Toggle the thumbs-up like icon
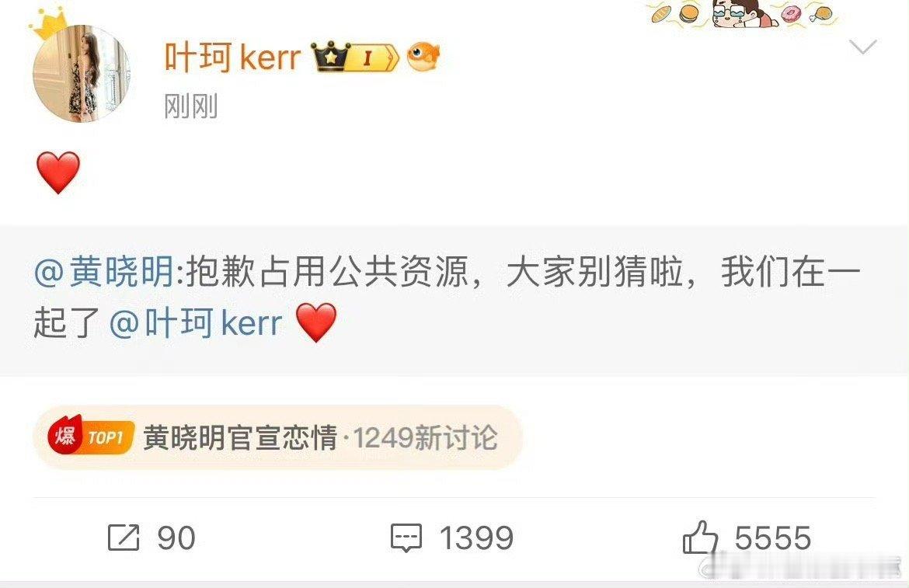 700,537
